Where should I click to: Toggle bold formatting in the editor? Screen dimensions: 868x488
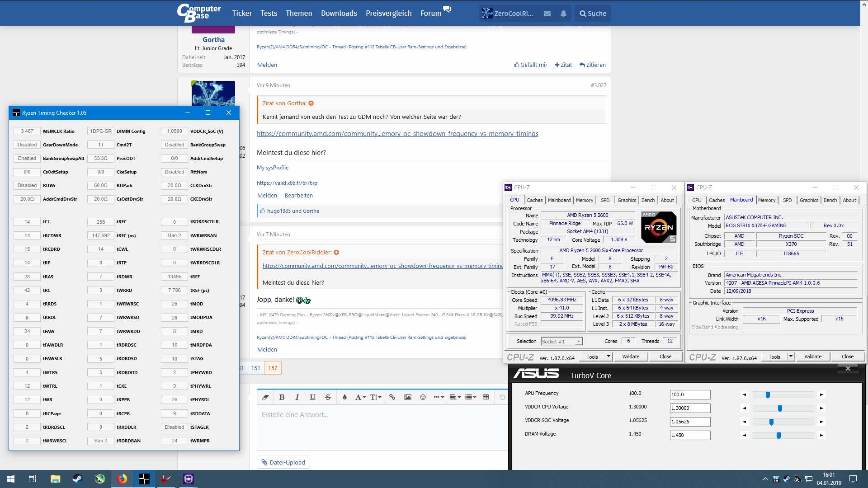[282, 397]
